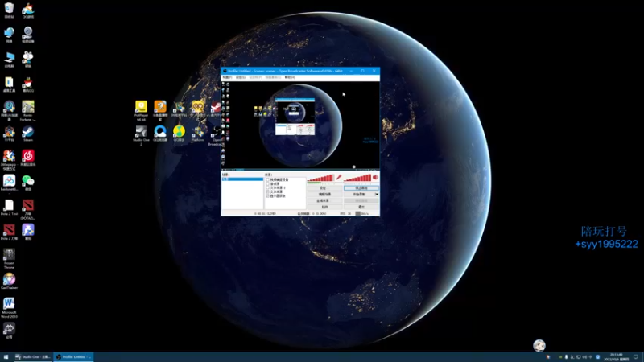644x362 pixels.
Task: Select the OBS Profile Untitled taskbar button
Action: click(x=74, y=357)
